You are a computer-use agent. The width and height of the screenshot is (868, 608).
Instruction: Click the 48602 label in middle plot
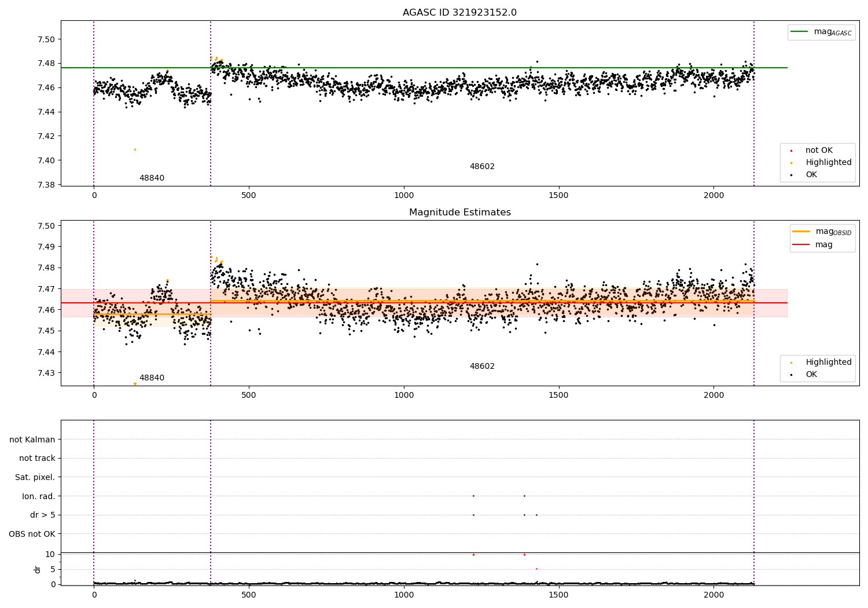coord(482,367)
